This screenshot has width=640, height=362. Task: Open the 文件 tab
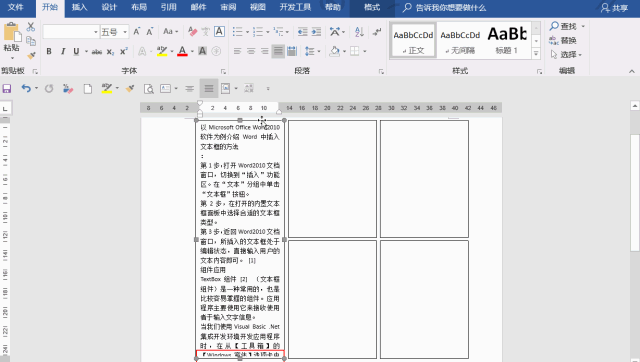coord(16,7)
